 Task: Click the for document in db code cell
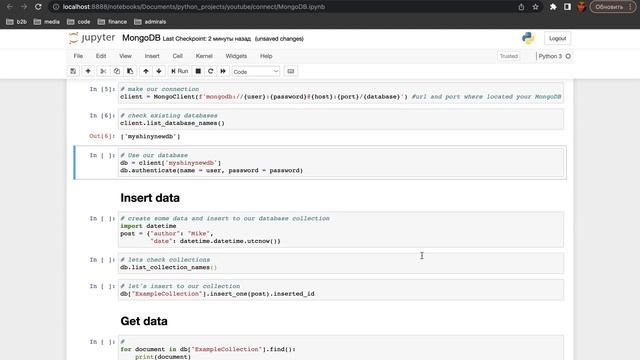pyautogui.click(x=341, y=348)
